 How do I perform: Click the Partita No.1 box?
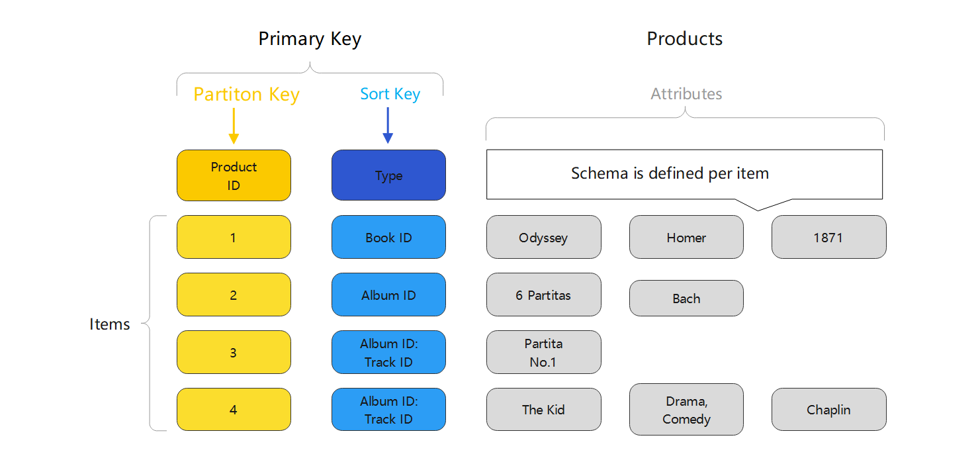pyautogui.click(x=543, y=352)
